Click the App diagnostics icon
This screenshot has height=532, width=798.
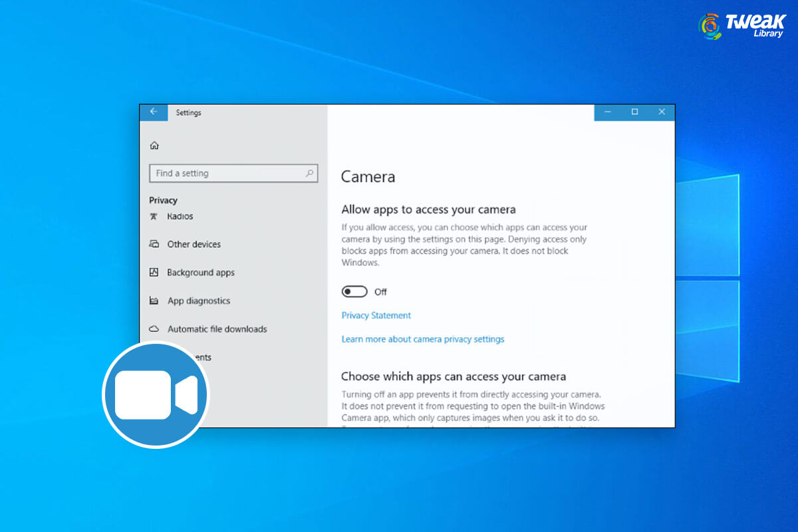154,301
